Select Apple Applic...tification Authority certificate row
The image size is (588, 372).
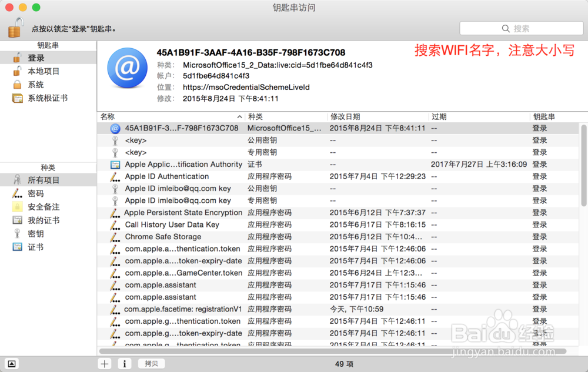338,165
